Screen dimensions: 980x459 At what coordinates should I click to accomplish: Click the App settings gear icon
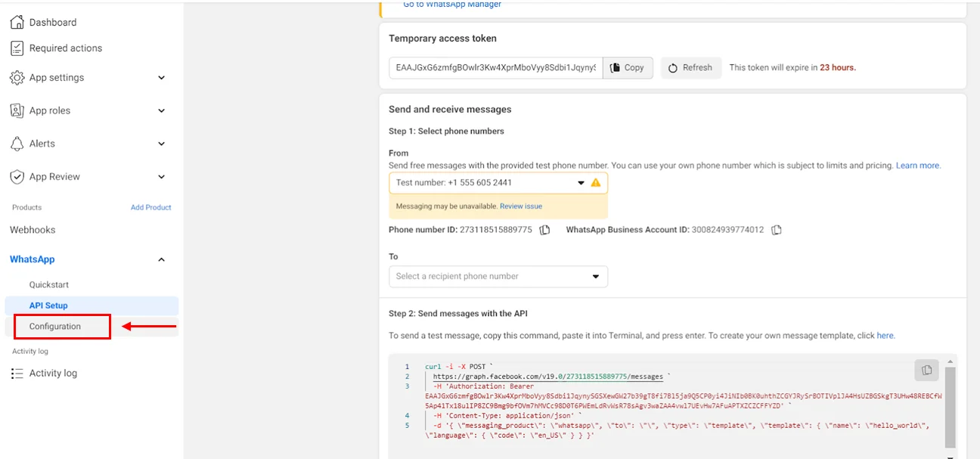click(17, 77)
